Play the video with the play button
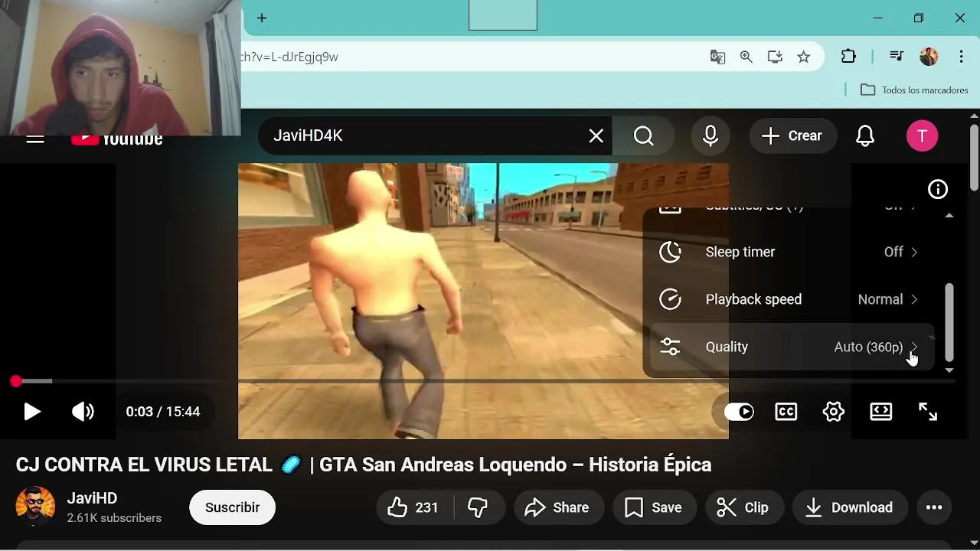 click(31, 412)
